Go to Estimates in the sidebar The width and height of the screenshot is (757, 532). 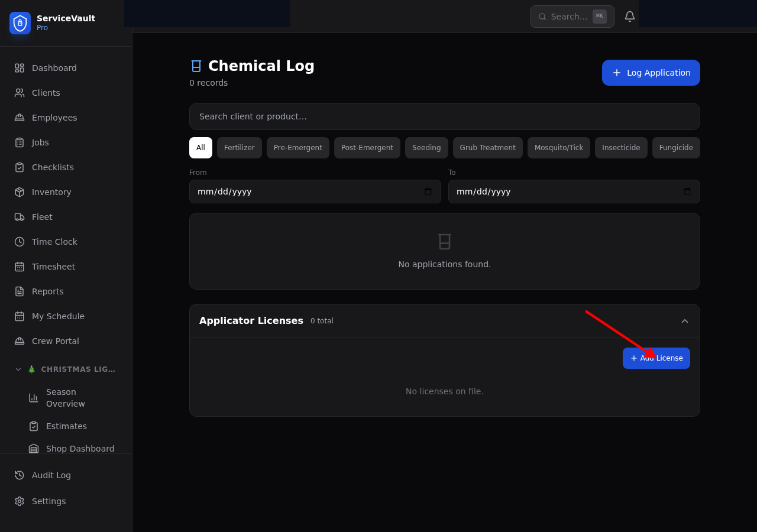pyautogui.click(x=66, y=426)
